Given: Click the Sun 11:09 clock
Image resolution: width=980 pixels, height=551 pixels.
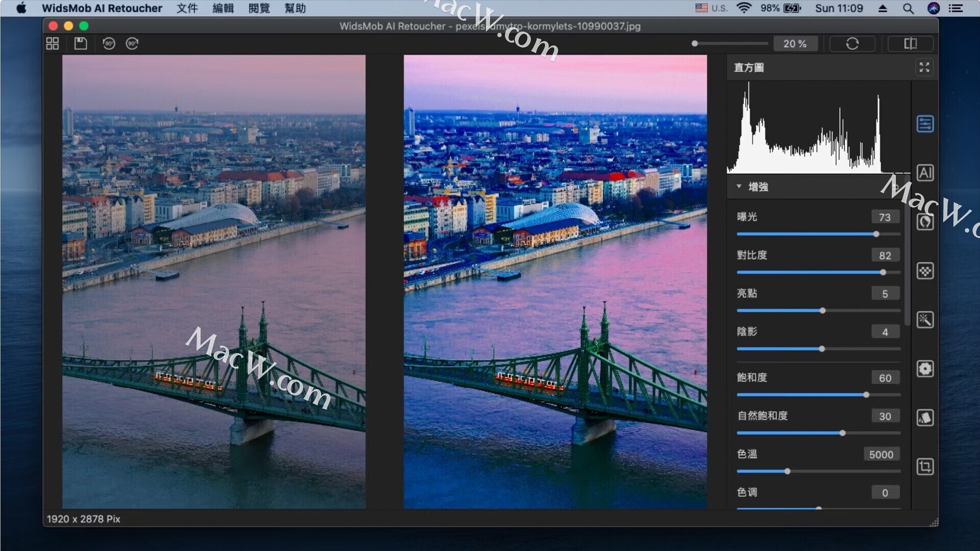Looking at the screenshot, I should point(839,8).
